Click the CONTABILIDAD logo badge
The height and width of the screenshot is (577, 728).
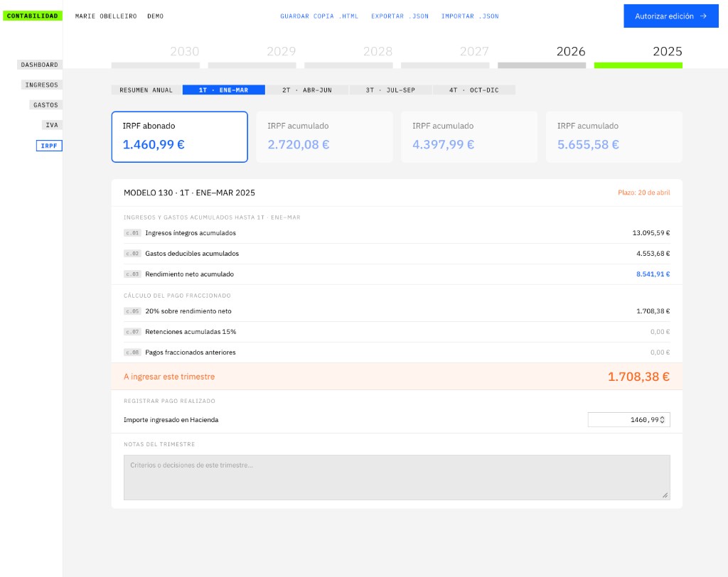point(33,16)
